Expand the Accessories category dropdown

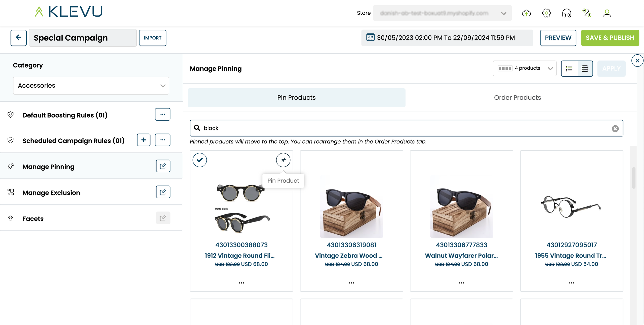91,86
